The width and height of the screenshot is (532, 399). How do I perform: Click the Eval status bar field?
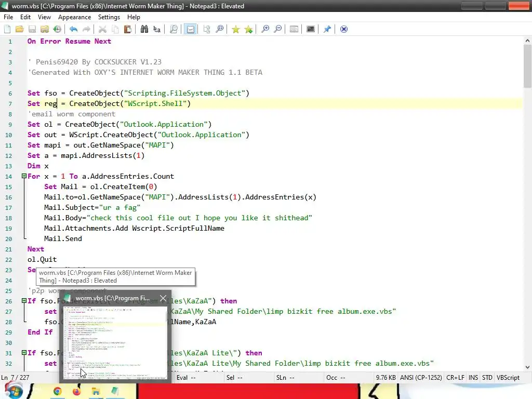(186, 378)
